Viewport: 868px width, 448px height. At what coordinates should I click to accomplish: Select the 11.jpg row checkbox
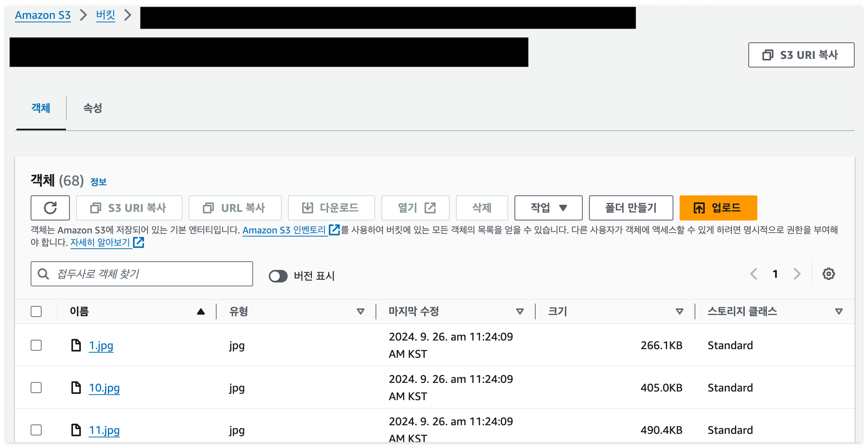click(x=36, y=430)
